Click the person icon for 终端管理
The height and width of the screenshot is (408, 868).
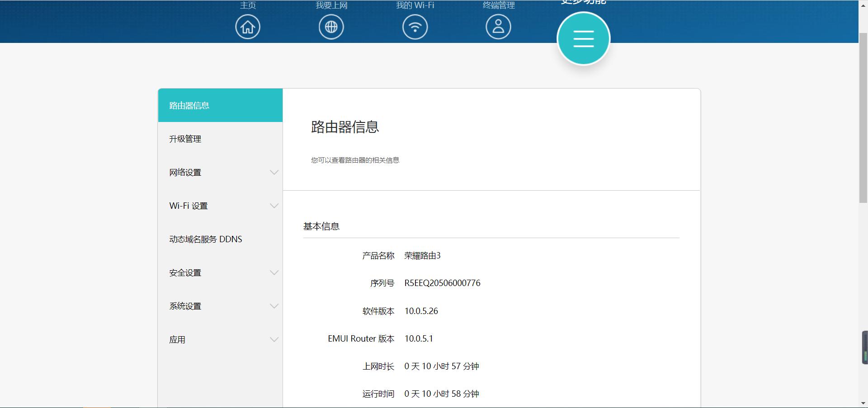coord(498,27)
